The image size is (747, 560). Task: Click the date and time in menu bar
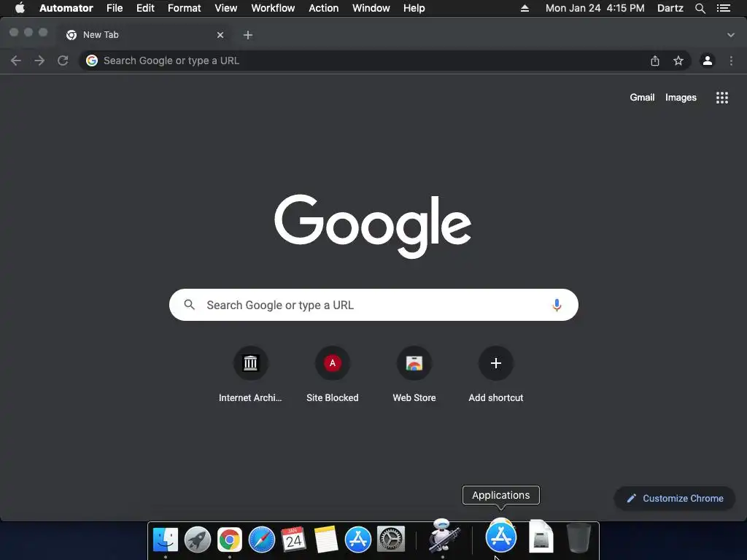point(595,8)
